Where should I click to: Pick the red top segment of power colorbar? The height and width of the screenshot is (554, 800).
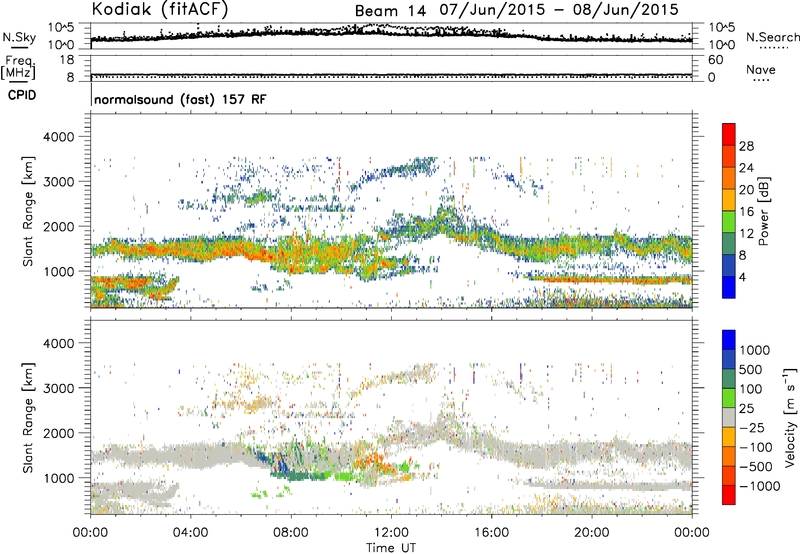[x=729, y=134]
